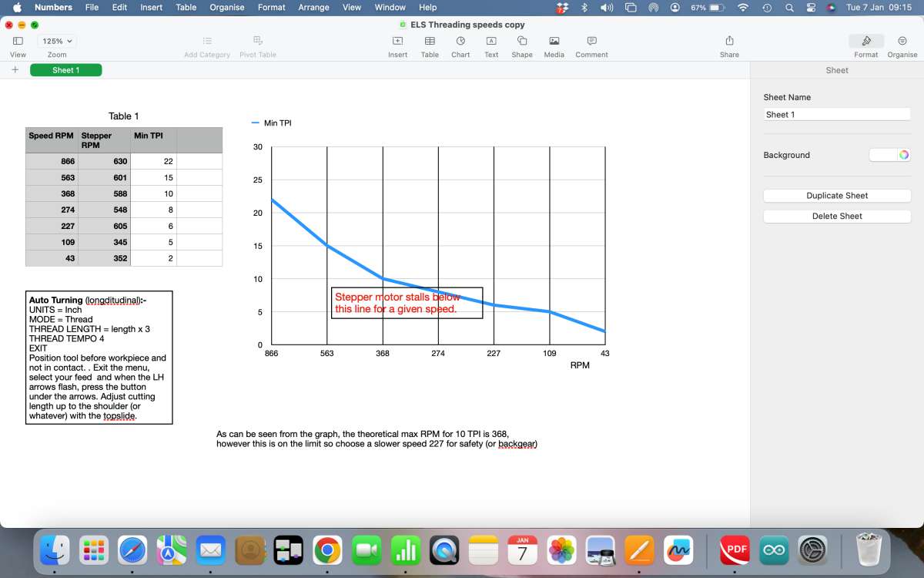Click the Delete Sheet button

coord(837,217)
